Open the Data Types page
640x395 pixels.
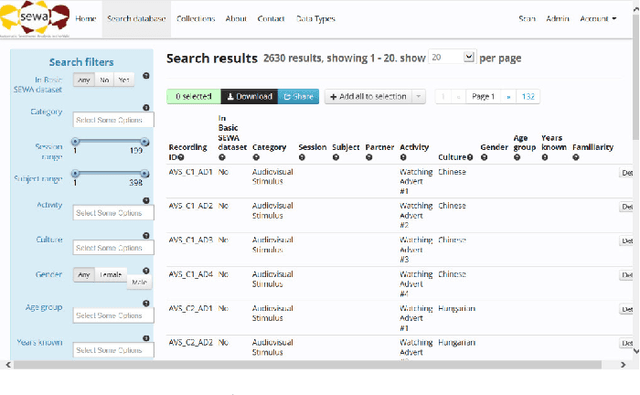316,19
